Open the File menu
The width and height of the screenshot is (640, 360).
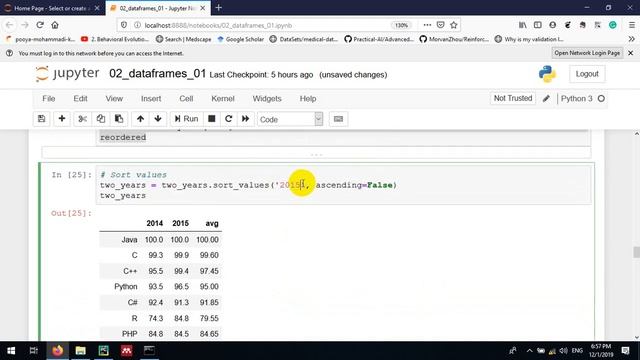point(49,99)
